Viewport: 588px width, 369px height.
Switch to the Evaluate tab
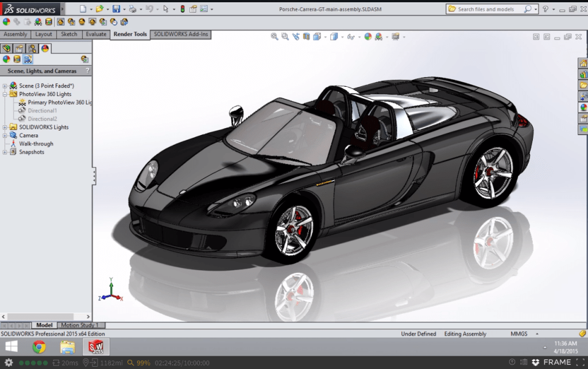(x=96, y=34)
